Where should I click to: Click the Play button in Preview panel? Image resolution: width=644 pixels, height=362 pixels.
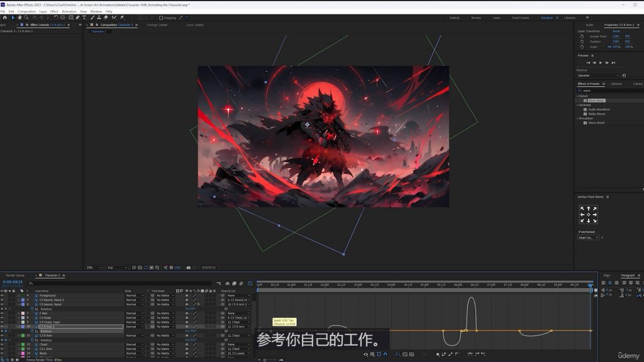click(x=601, y=62)
